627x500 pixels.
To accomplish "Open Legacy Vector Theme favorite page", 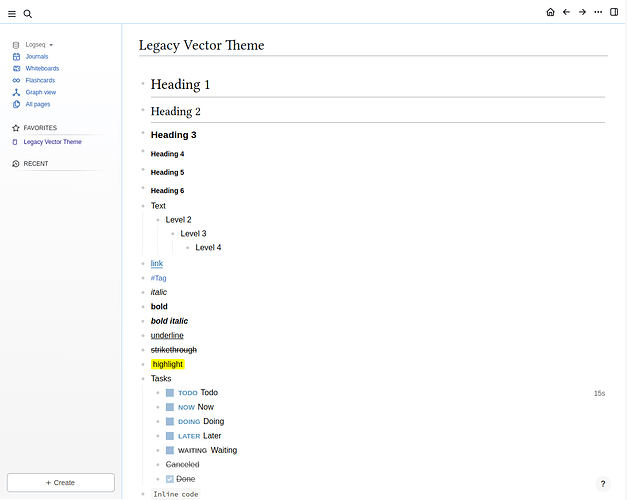I will click(x=52, y=142).
